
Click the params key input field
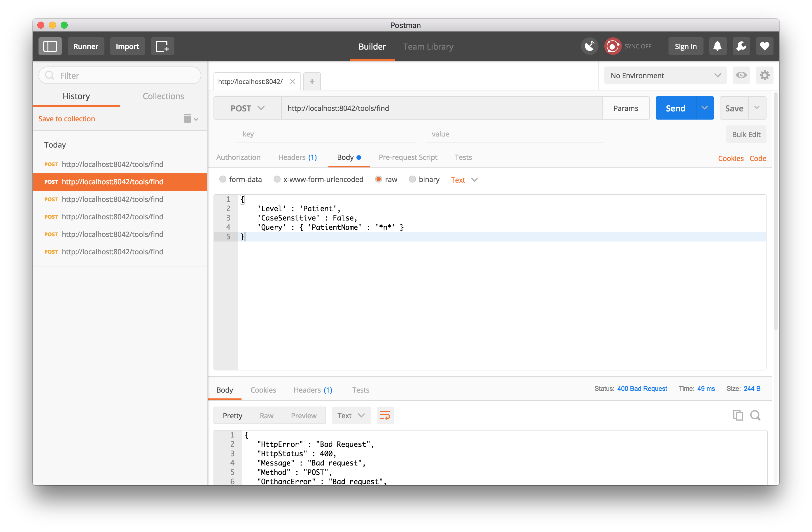326,134
